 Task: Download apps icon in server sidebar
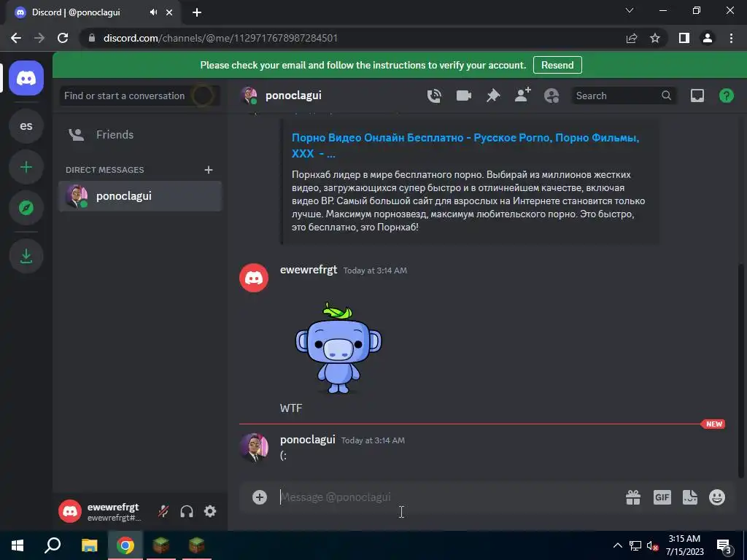pos(26,256)
